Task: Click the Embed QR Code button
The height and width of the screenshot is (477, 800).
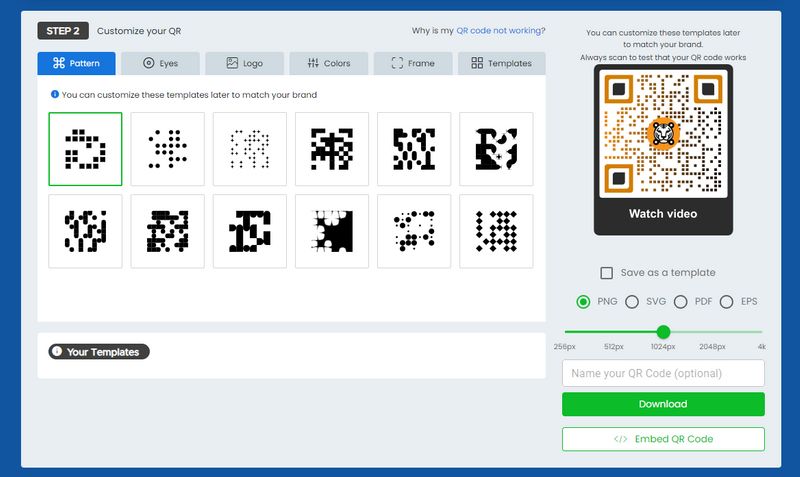Action: click(x=663, y=439)
